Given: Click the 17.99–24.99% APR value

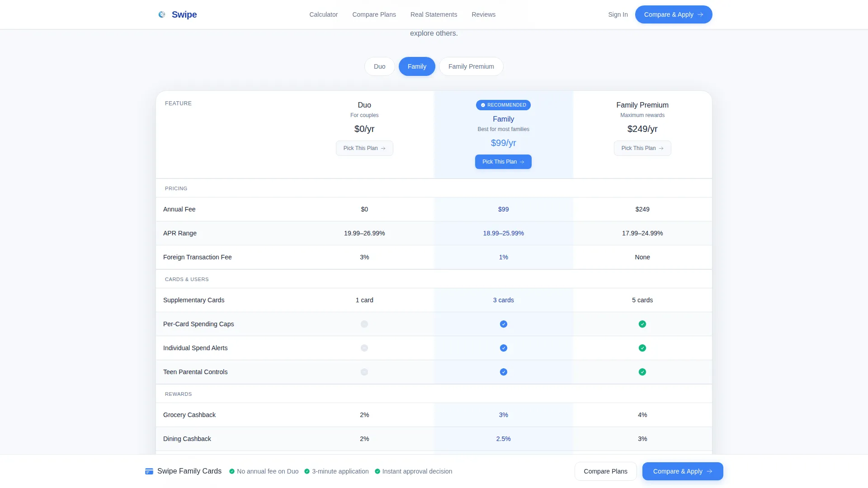Looking at the screenshot, I should (x=642, y=233).
